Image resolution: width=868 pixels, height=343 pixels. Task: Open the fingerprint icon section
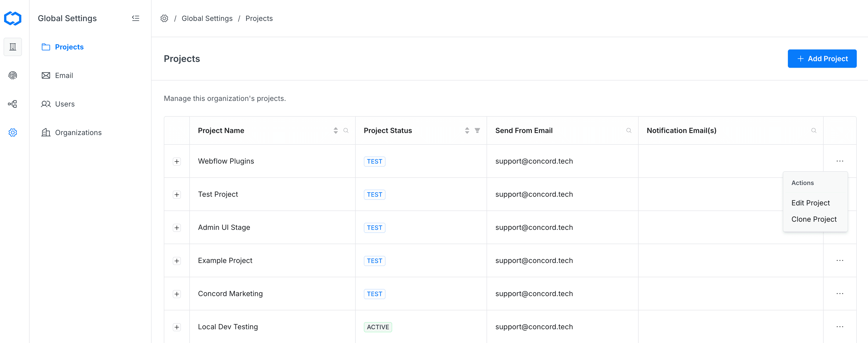point(13,75)
